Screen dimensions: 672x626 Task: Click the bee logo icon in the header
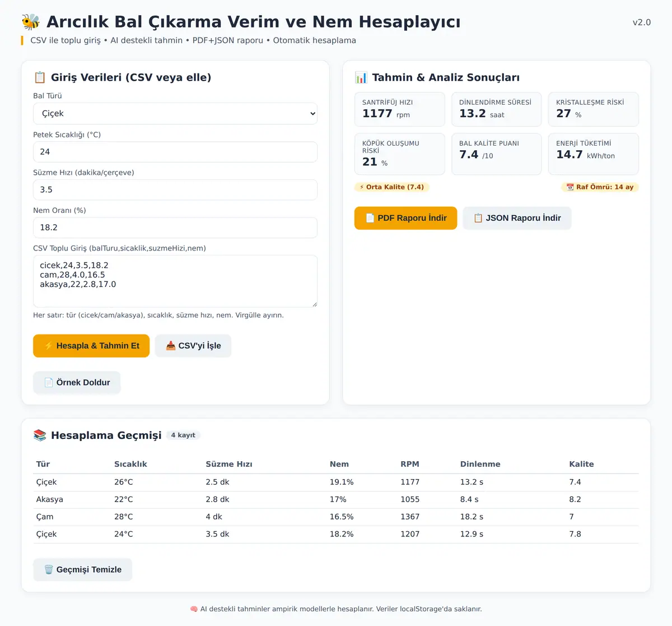[31, 22]
